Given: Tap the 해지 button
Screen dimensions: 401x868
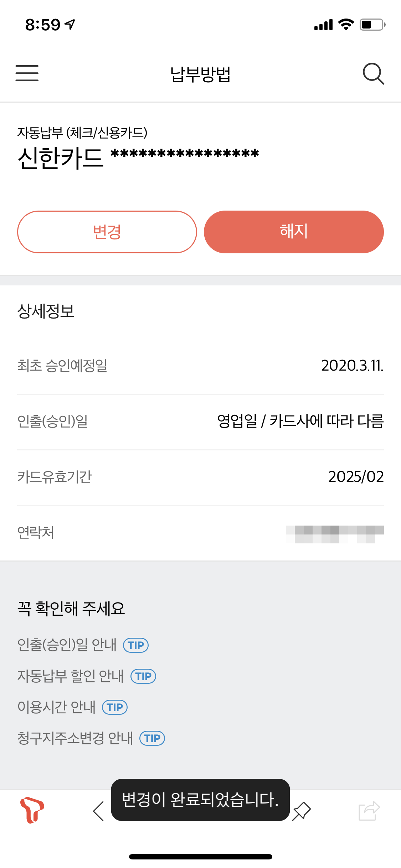Looking at the screenshot, I should click(294, 232).
